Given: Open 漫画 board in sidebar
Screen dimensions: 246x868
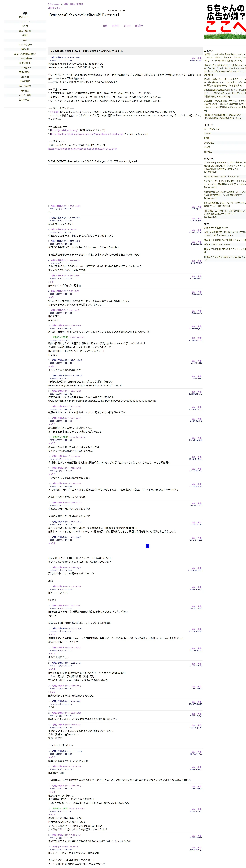Looking at the screenshot, I should pyautogui.click(x=25, y=40).
